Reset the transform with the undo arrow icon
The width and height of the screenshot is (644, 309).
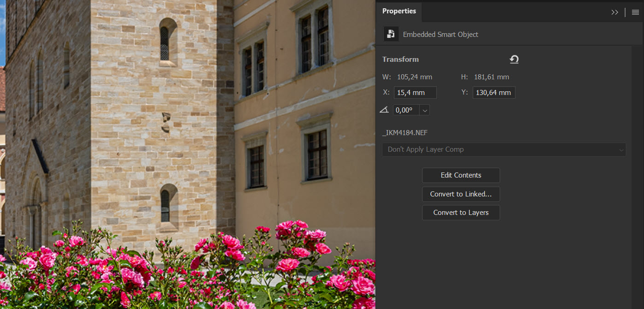pos(514,59)
